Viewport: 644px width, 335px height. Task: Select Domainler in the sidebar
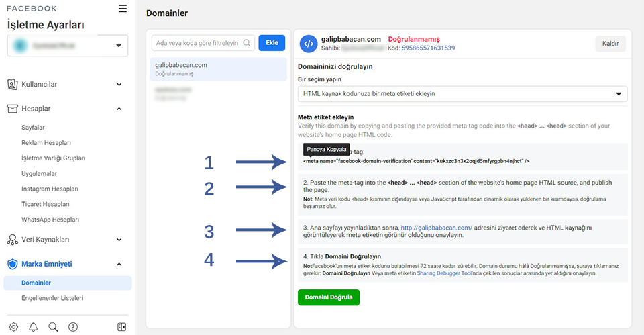[x=68, y=283]
